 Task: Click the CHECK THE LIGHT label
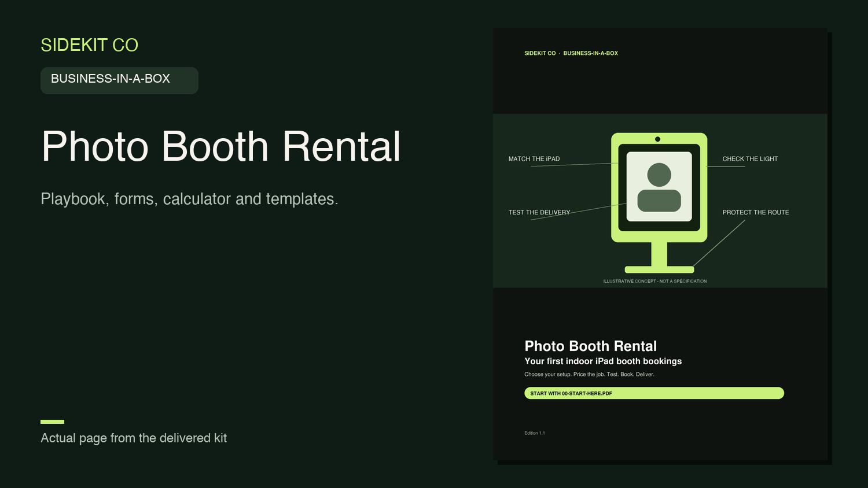click(x=750, y=159)
